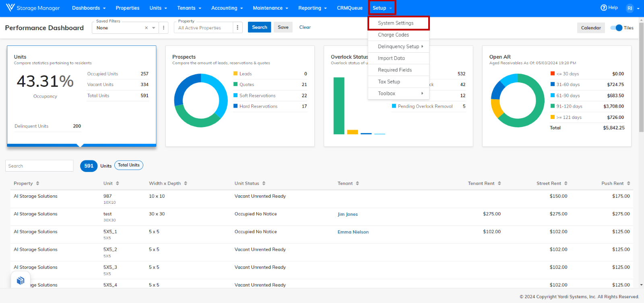Select Import Data from Setup menu
The height and width of the screenshot is (303, 644).
398,58
